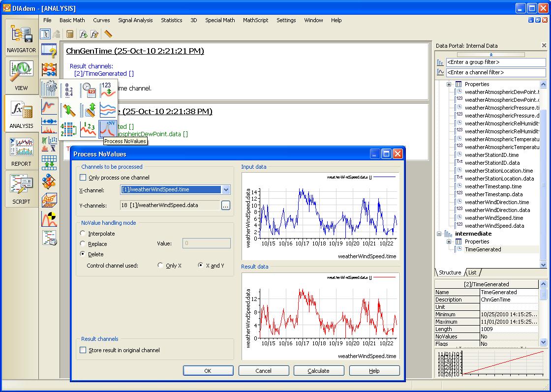551x392 pixels.
Task: Click the group filter input field
Action: pos(496,62)
